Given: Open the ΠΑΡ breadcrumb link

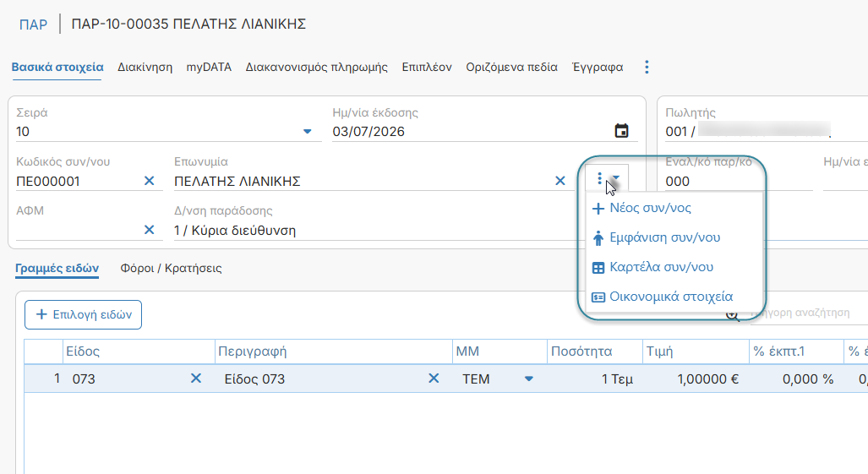Looking at the screenshot, I should [x=33, y=25].
